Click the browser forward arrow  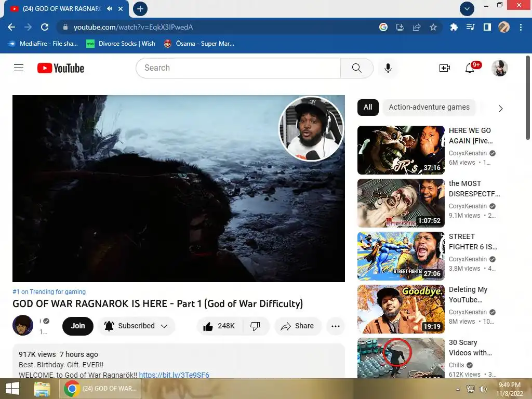pyautogui.click(x=28, y=27)
